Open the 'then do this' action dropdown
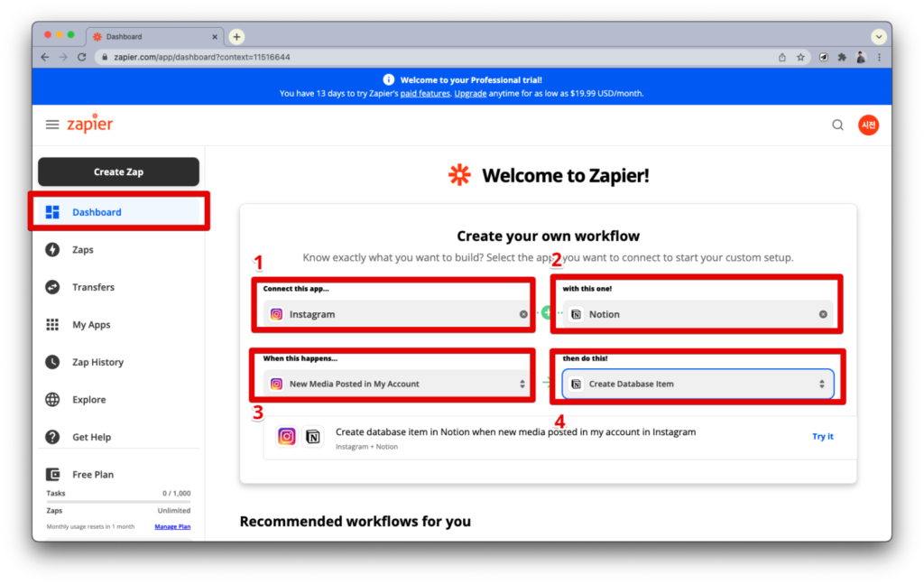Screen dimensions: 924x584 698,384
